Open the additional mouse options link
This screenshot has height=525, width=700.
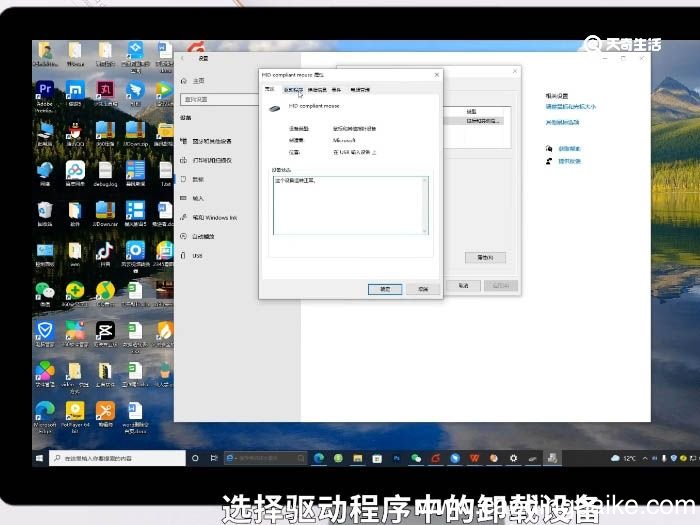tap(562, 122)
